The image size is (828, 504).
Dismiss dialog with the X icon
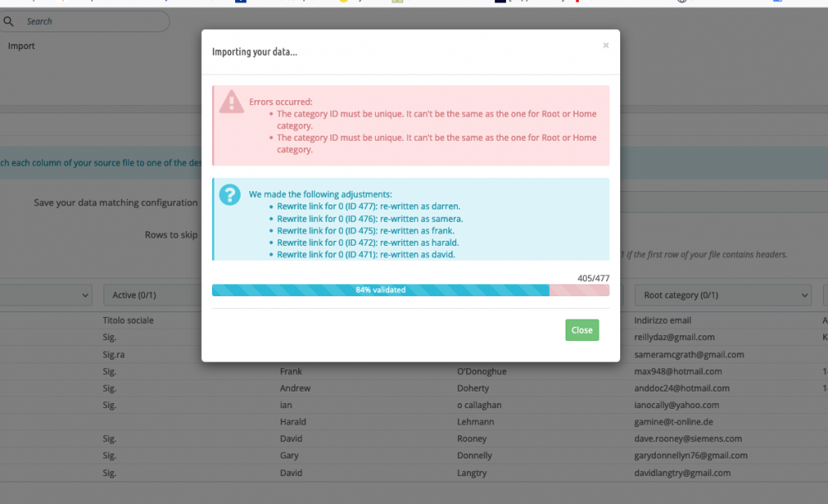pyautogui.click(x=606, y=46)
